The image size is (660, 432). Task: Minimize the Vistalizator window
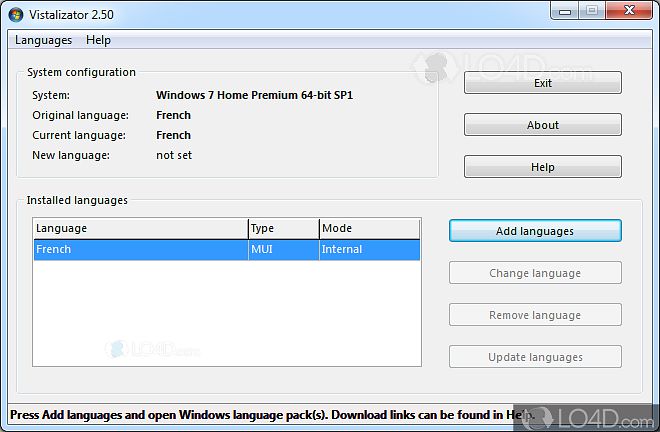[x=565, y=11]
